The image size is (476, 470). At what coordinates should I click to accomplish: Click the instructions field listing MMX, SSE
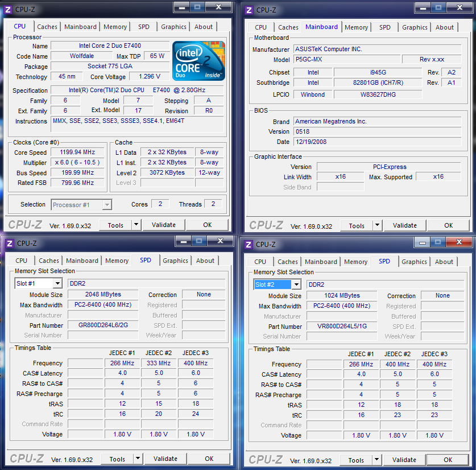tap(137, 124)
